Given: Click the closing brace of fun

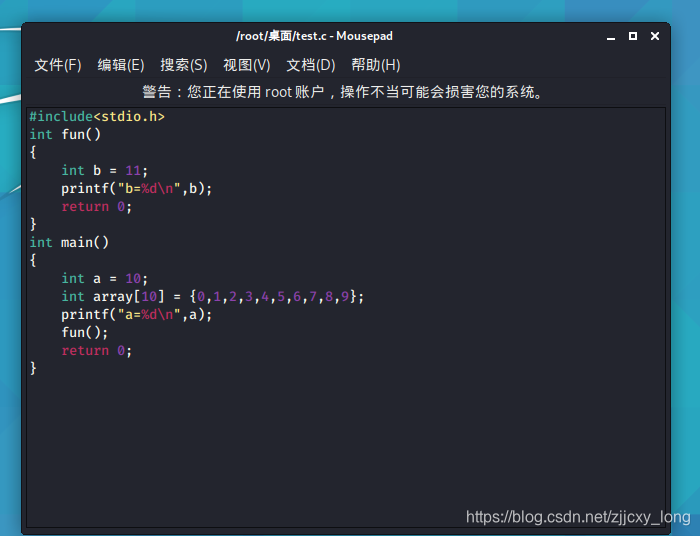Looking at the screenshot, I should (33, 224).
